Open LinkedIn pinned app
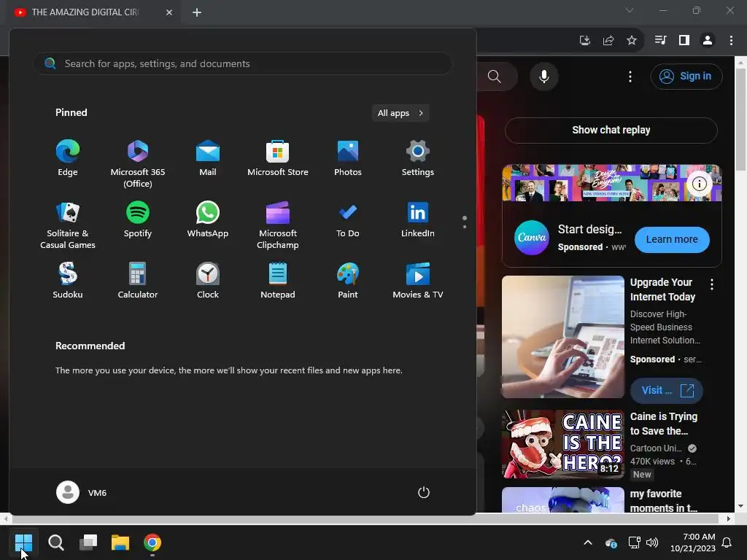Image resolution: width=747 pixels, height=560 pixels. click(x=418, y=219)
